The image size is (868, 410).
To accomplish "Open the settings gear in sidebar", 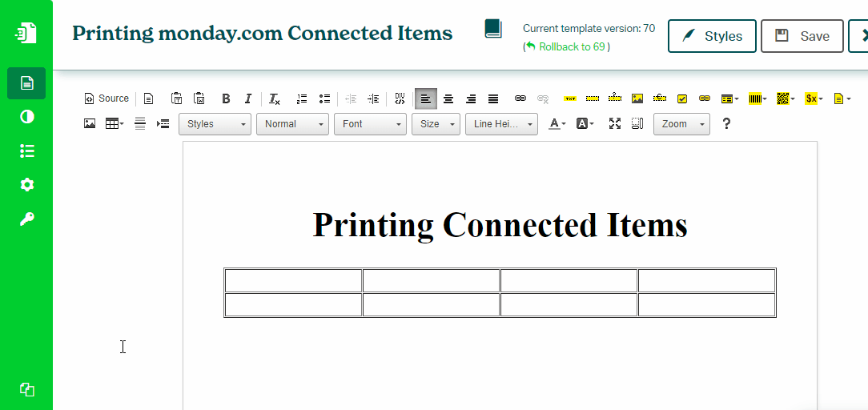I will tap(27, 185).
